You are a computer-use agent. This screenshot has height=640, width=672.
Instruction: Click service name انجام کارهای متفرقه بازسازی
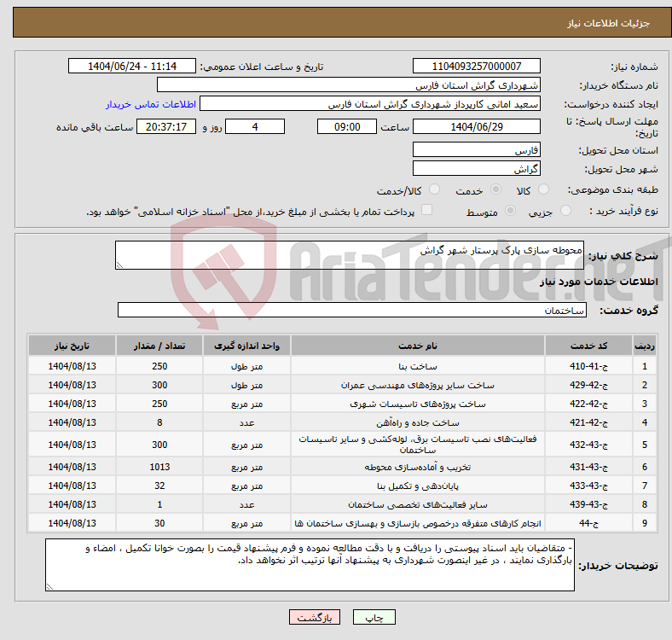[418, 523]
